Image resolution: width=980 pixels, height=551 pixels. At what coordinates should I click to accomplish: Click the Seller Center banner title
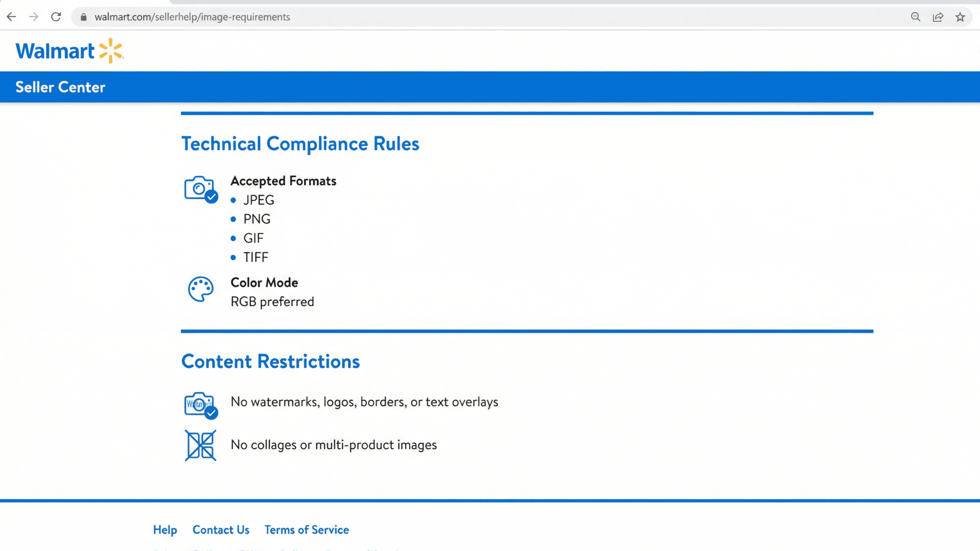(x=60, y=87)
